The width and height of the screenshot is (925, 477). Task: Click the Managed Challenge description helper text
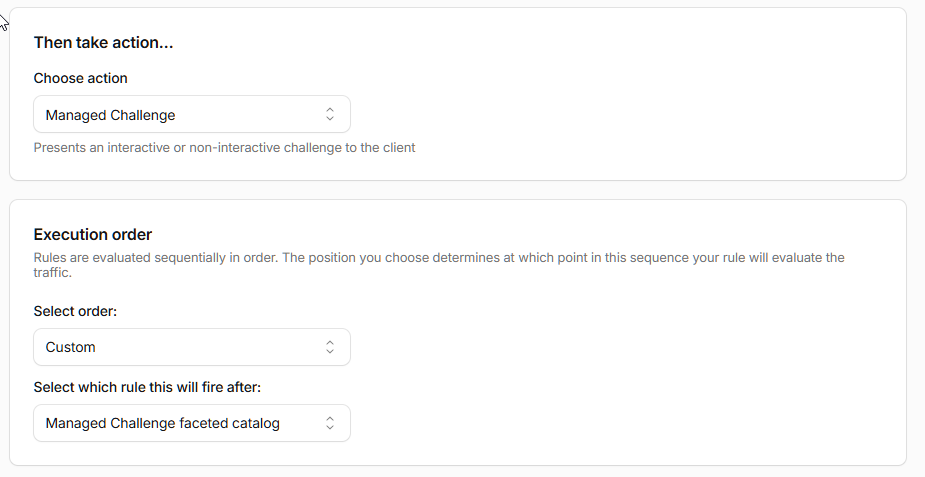(x=224, y=147)
